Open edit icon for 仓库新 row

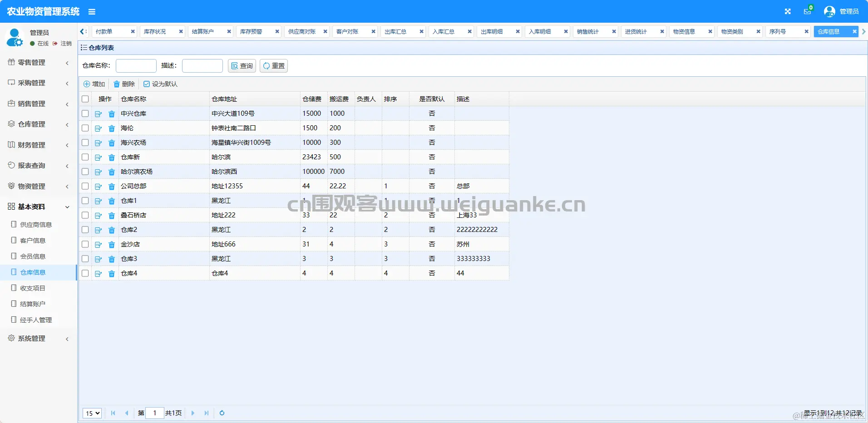tap(98, 157)
